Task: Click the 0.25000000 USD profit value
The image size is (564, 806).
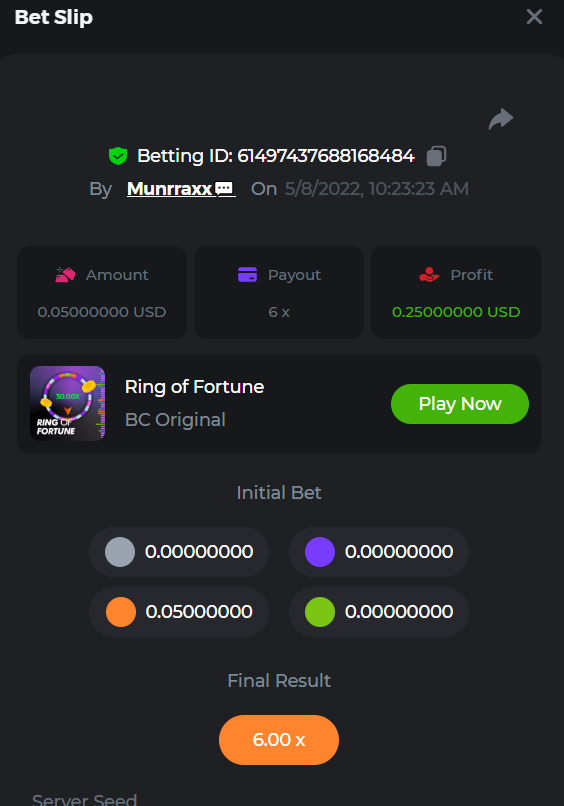Action: [456, 312]
